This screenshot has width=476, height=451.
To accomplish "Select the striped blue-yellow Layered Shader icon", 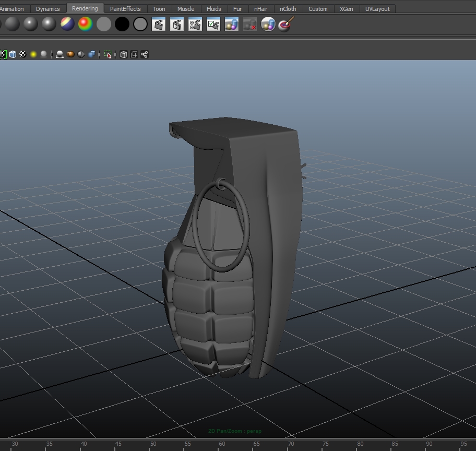I will [x=67, y=24].
